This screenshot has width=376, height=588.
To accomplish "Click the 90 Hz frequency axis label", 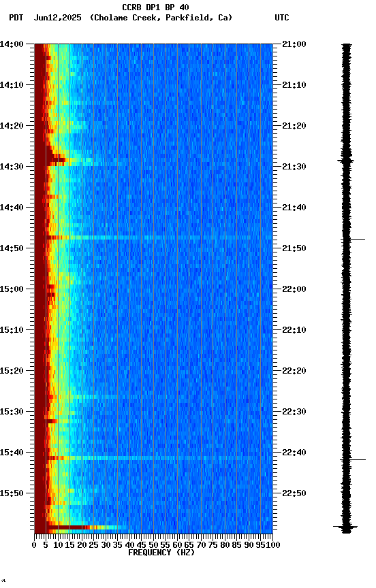I will coord(249,545).
